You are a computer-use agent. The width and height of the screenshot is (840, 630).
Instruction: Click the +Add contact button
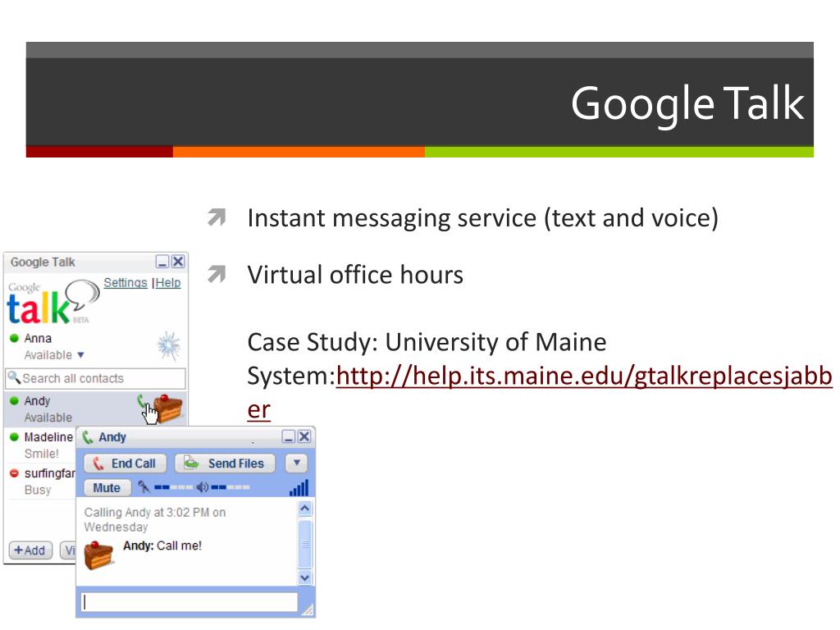point(30,550)
